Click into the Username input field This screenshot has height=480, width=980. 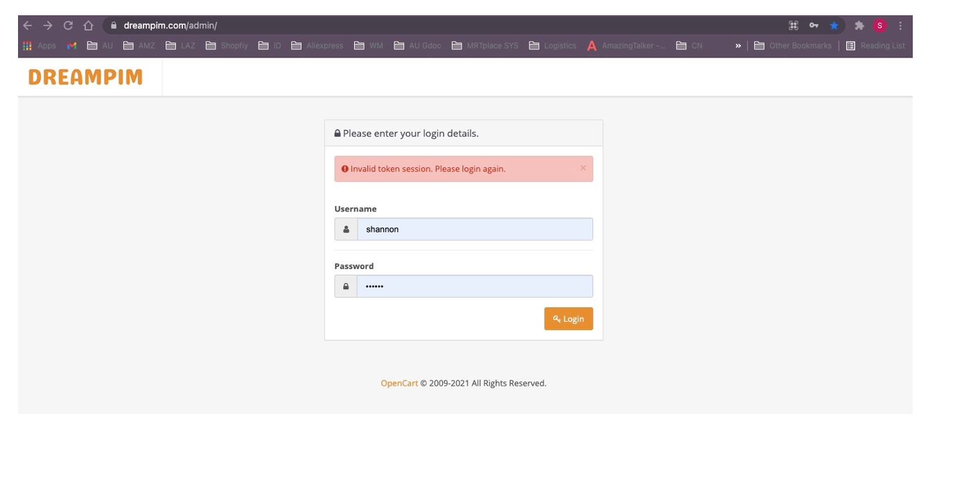click(475, 230)
